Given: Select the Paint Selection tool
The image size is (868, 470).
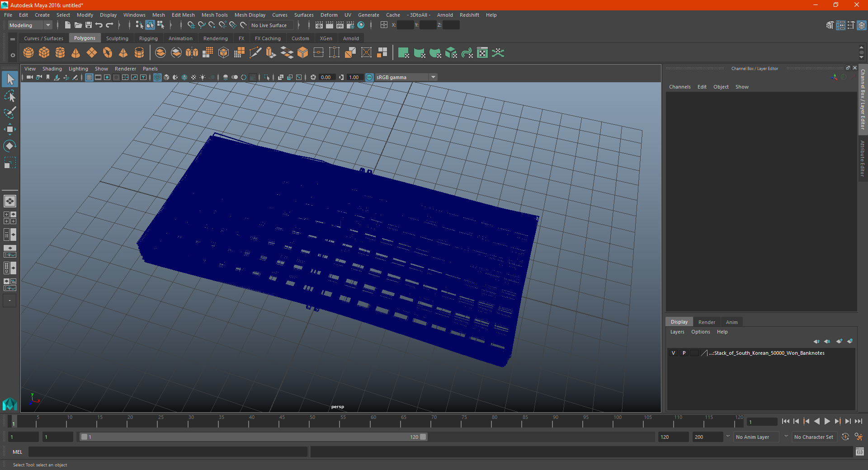Looking at the screenshot, I should [9, 113].
